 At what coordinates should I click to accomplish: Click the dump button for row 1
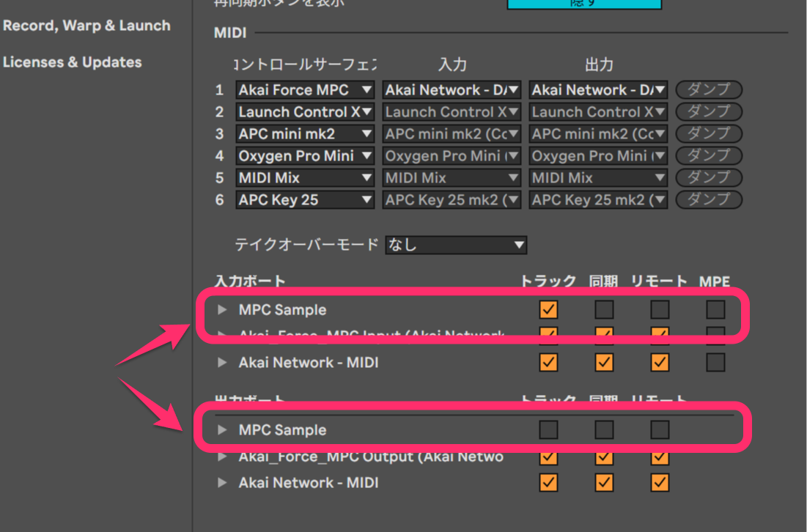709,90
